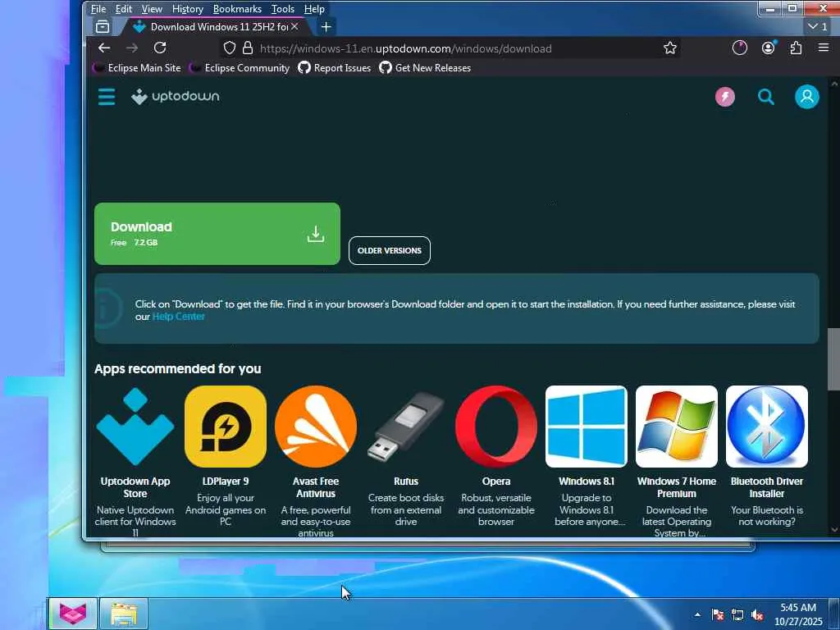Open the History menu
Image resolution: width=840 pixels, height=630 pixels.
188,9
